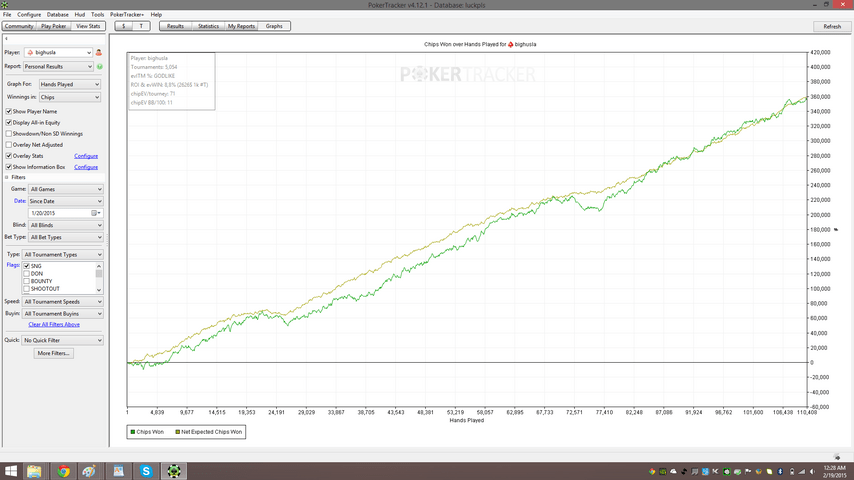Screen dimensions: 854x480
Task: Open the All Blinds dropdown
Action: pos(65,225)
